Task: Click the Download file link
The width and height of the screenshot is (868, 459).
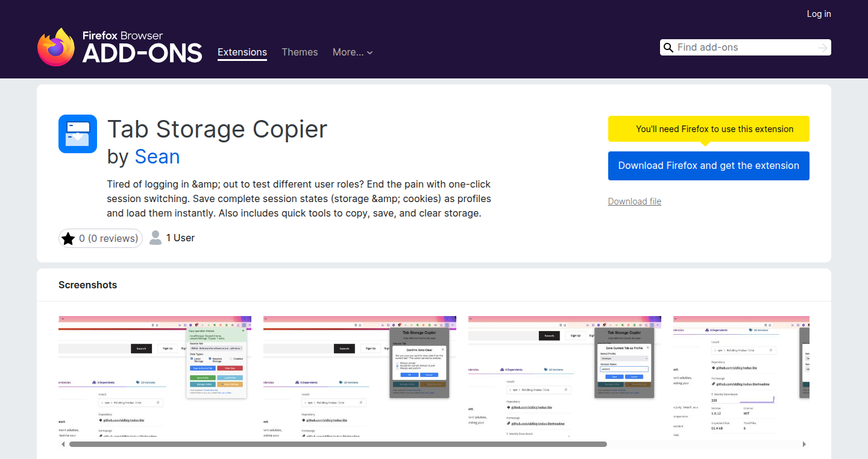Action: point(635,201)
